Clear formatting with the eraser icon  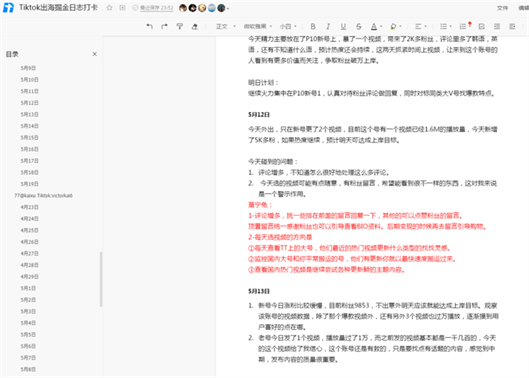pos(195,26)
